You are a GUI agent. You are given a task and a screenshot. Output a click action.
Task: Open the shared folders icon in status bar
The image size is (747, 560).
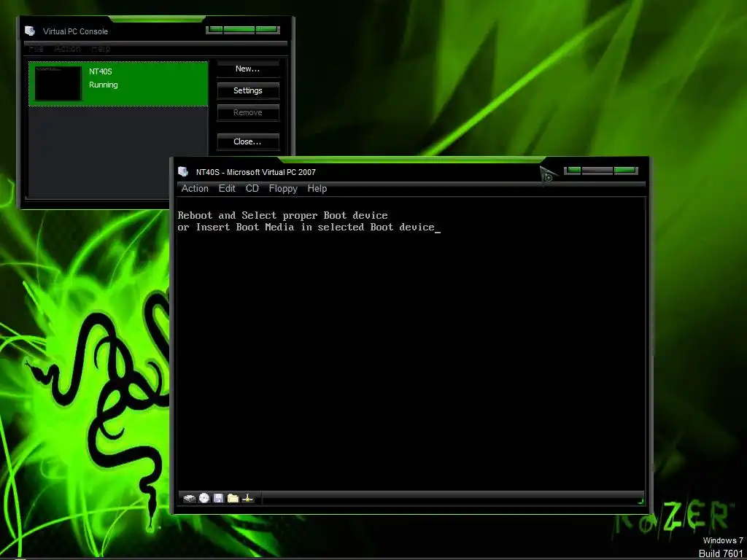[x=233, y=499]
